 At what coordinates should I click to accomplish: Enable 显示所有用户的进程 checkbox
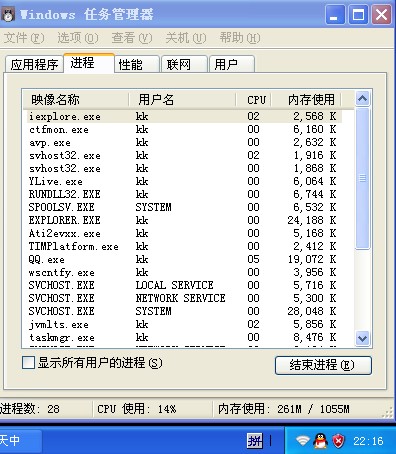28,362
